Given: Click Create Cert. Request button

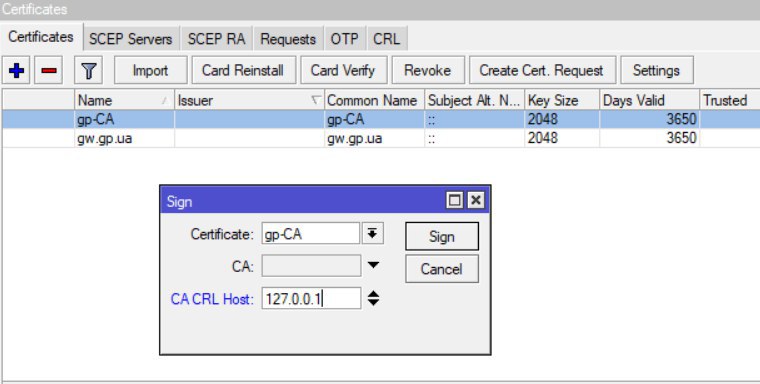Looking at the screenshot, I should [x=541, y=71].
